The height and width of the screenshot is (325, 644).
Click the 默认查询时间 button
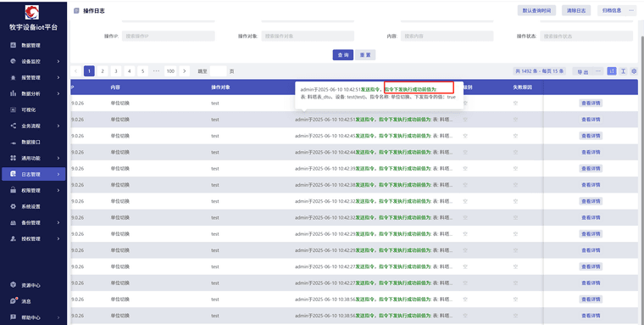(x=536, y=11)
